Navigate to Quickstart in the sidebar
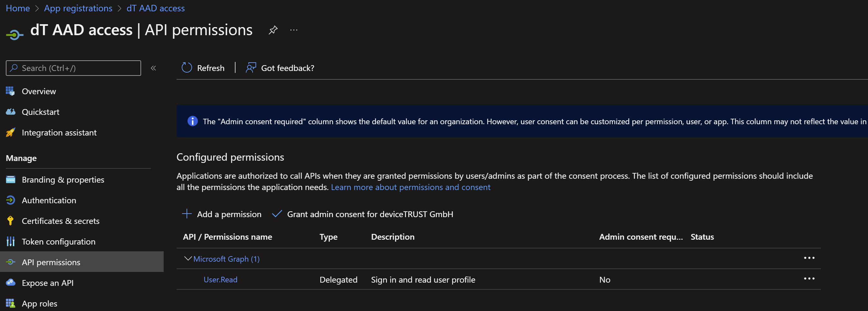The width and height of the screenshot is (868, 311). click(40, 112)
